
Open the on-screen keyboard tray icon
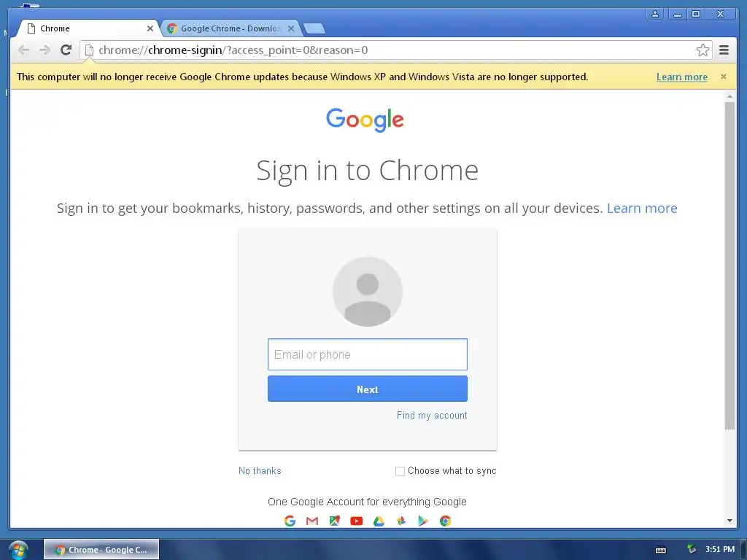661,550
